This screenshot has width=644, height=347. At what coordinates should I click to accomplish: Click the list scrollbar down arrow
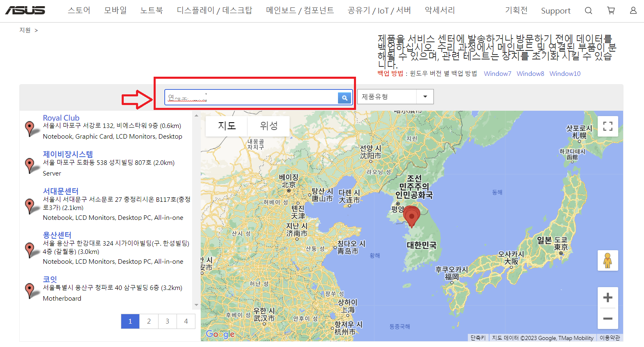click(x=196, y=305)
